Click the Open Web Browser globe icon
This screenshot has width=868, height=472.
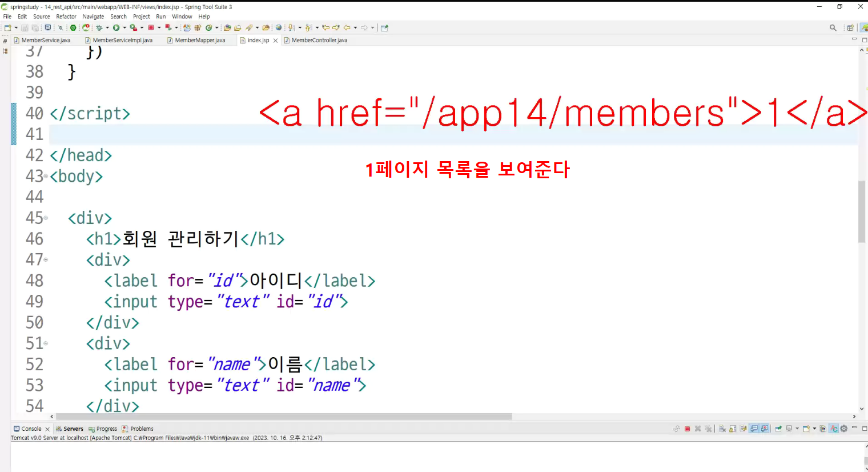point(279,27)
